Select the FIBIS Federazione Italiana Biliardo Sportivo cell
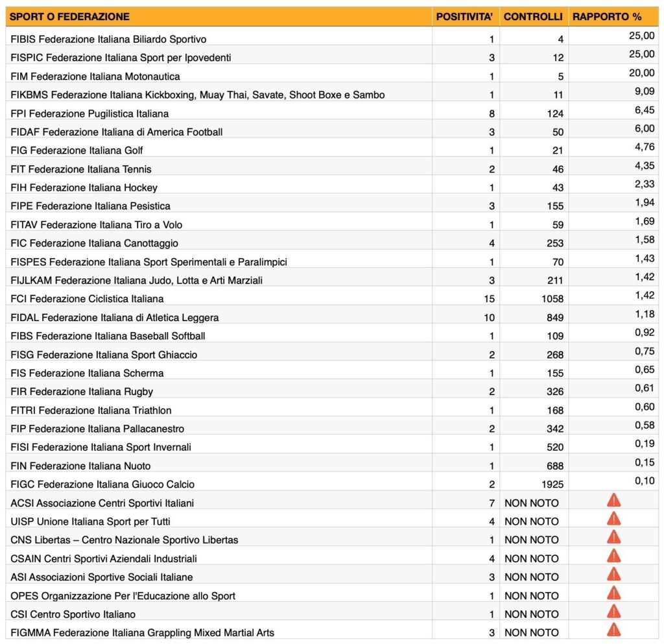The height and width of the screenshot is (644, 664). click(108, 39)
